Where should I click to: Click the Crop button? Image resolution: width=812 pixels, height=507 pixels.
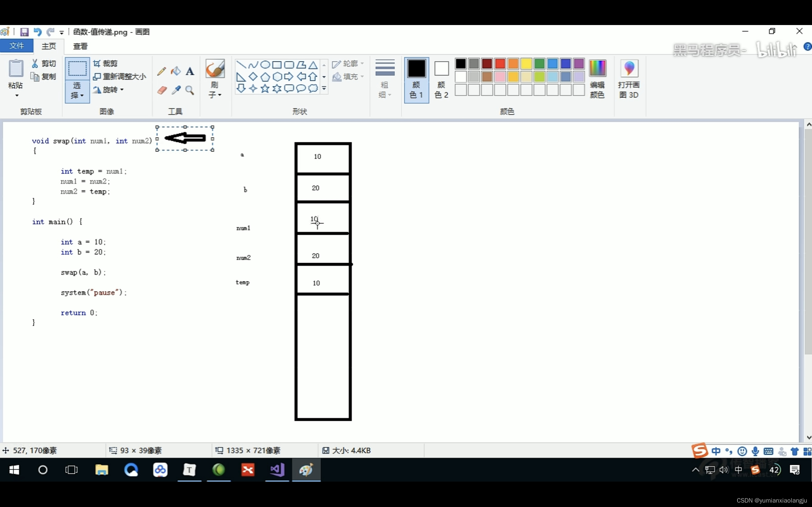[x=106, y=63]
